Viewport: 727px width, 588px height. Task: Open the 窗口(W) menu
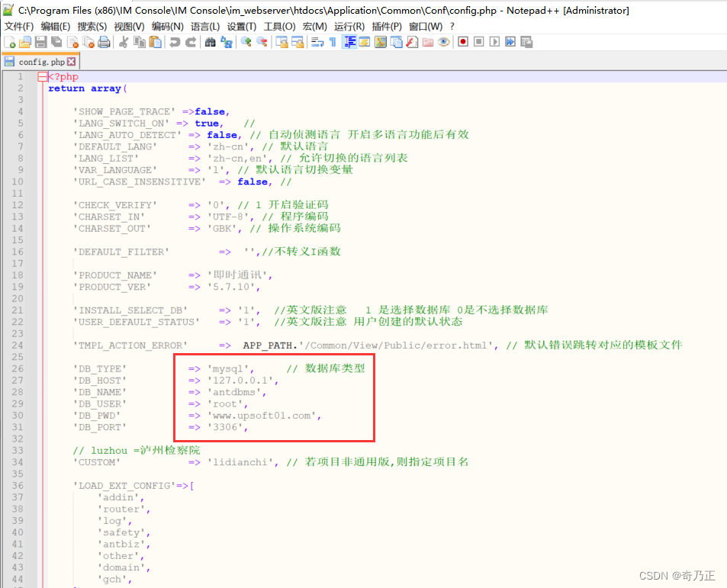[x=425, y=27]
